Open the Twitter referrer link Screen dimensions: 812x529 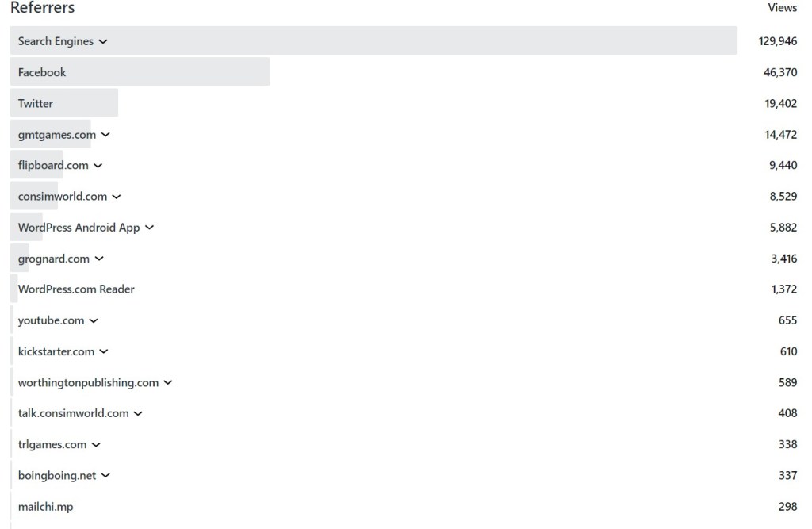(36, 103)
